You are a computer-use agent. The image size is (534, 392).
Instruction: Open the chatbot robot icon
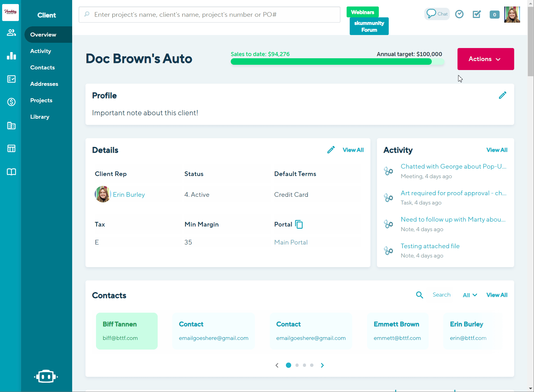pos(46,377)
